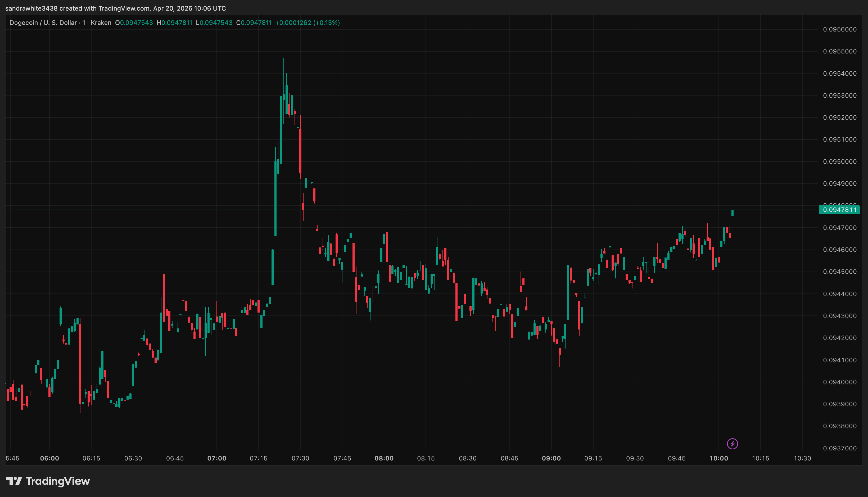Click the 0.0944000 price axis label
Screen dimensions: 868x497
click(x=840, y=294)
